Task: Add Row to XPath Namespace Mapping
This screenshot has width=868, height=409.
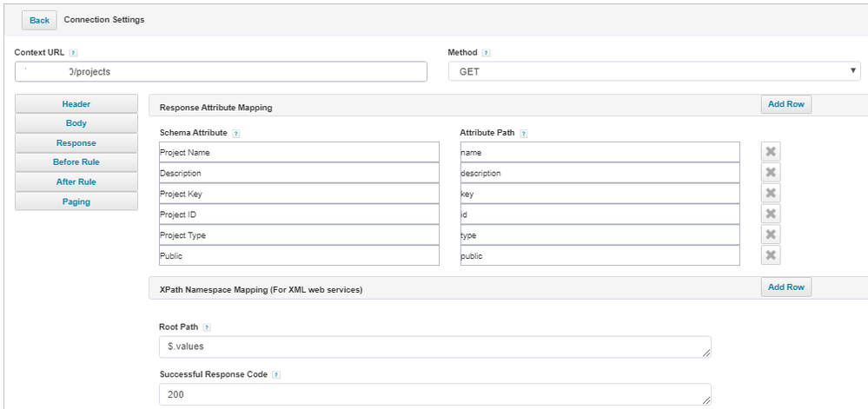Action: point(785,287)
